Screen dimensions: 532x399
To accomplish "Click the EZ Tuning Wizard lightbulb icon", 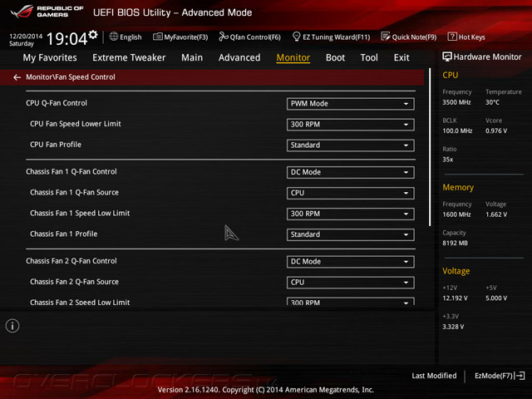I will click(296, 37).
